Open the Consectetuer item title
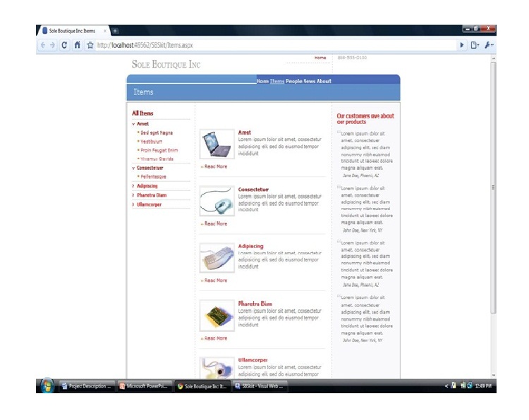The width and height of the screenshot is (529, 420). 253,190
